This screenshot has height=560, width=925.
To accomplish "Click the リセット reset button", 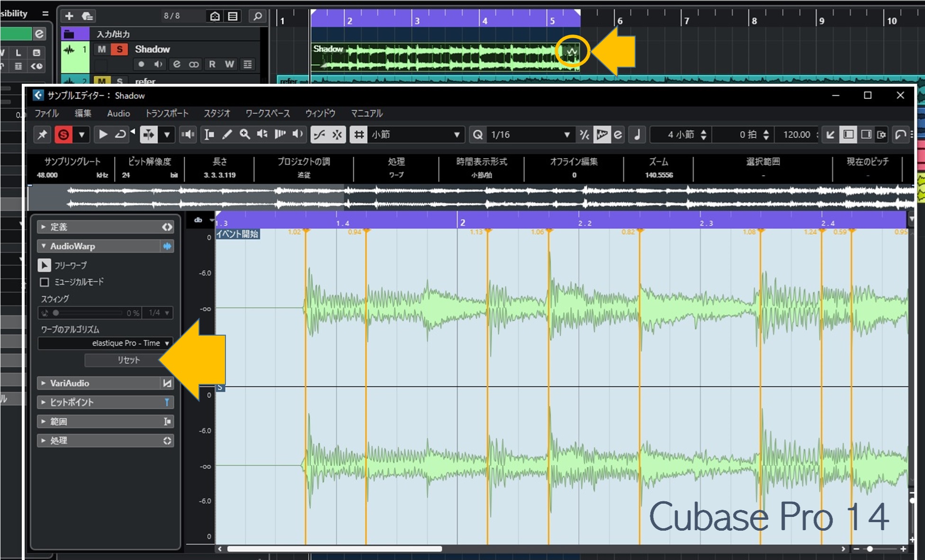I will pos(129,360).
